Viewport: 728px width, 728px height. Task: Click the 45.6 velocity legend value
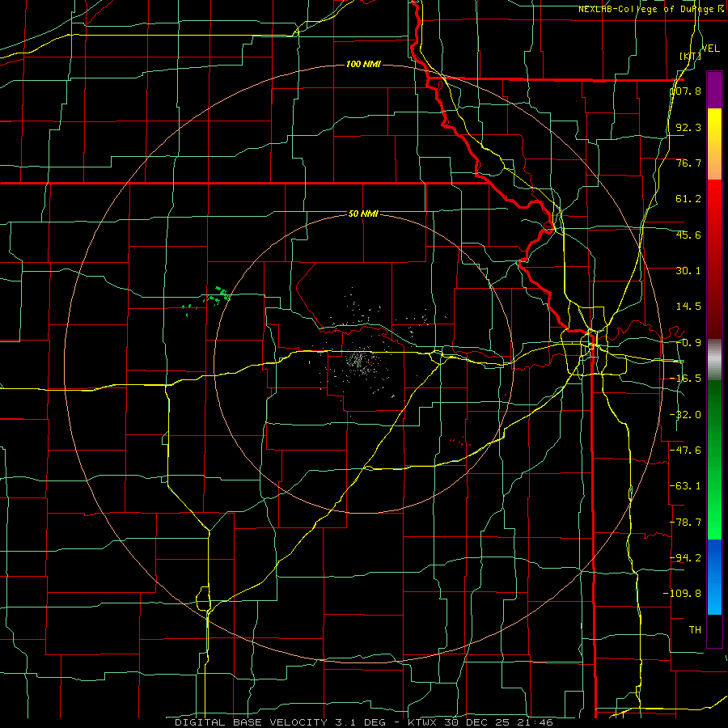688,235
